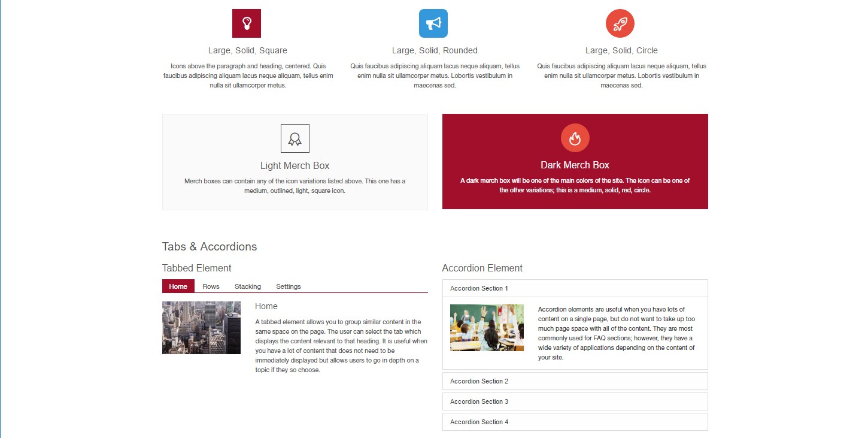Image resolution: width=868 pixels, height=438 pixels.
Task: Click the city skyline photo
Action: tap(201, 328)
